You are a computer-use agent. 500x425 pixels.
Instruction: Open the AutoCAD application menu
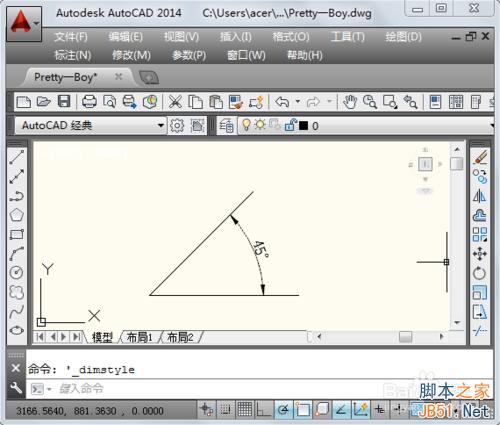coord(24,23)
